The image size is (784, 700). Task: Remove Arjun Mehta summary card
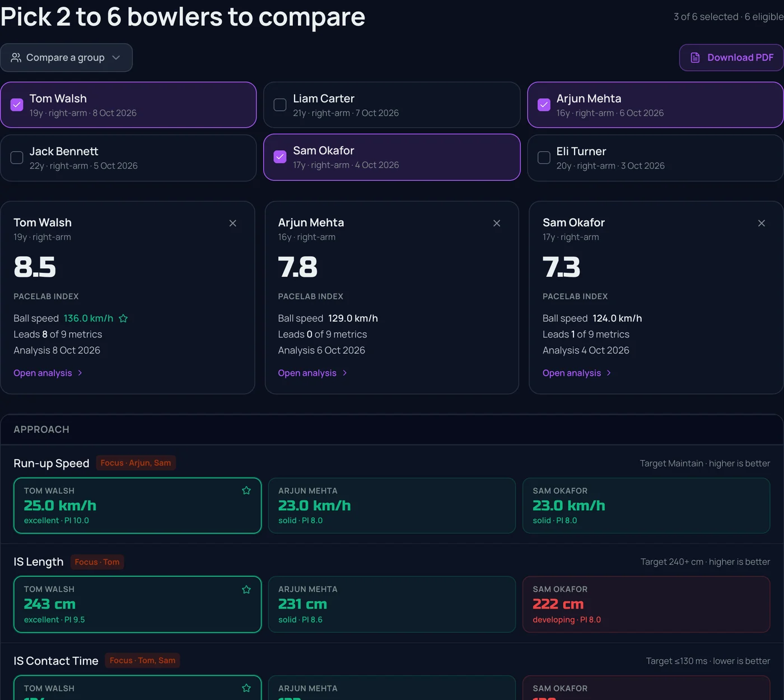497,223
